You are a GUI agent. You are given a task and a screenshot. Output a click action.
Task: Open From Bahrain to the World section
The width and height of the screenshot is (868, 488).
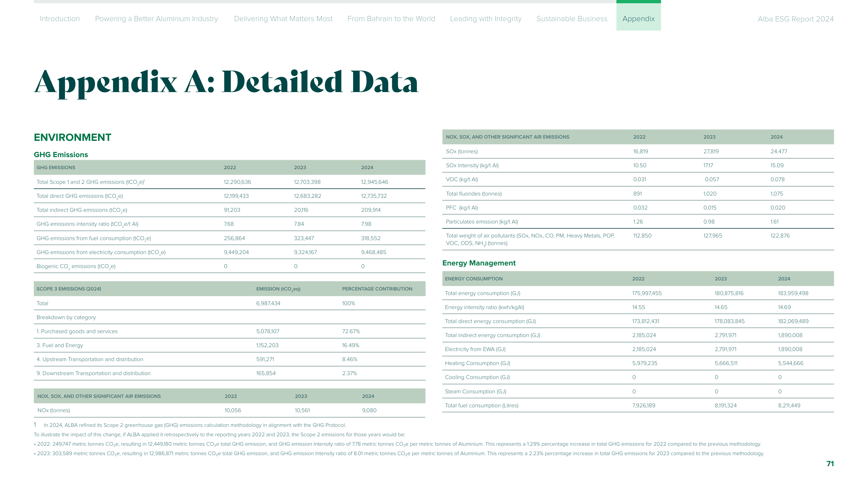(x=391, y=19)
